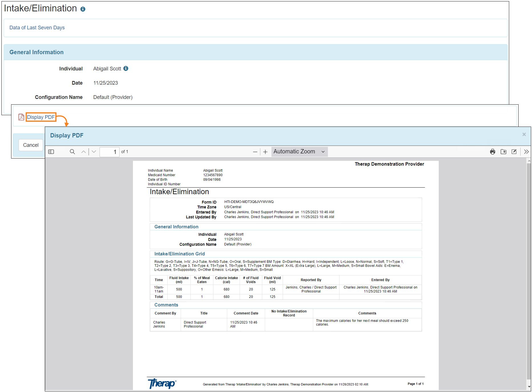The width and height of the screenshot is (532, 392).
Task: Expand Data of Last Seven Days
Action: [x=37, y=28]
